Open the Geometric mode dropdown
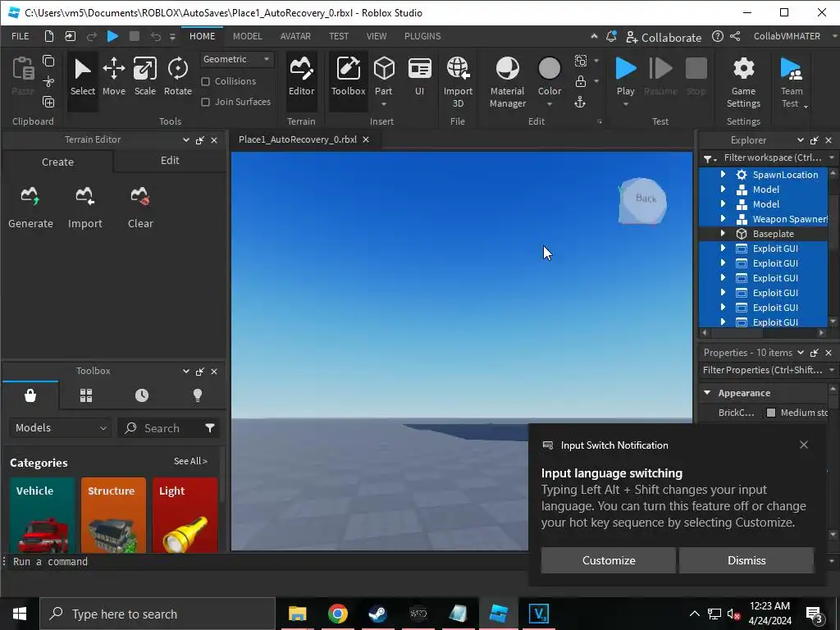Viewport: 840px width, 630px height. pyautogui.click(x=236, y=59)
